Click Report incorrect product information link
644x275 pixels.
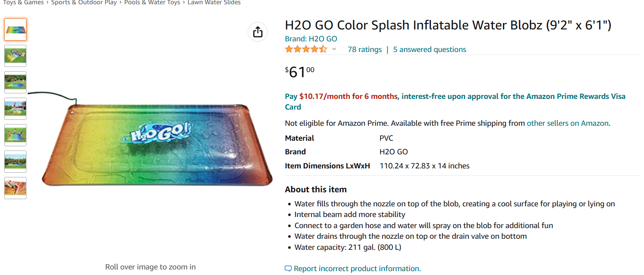click(x=357, y=269)
